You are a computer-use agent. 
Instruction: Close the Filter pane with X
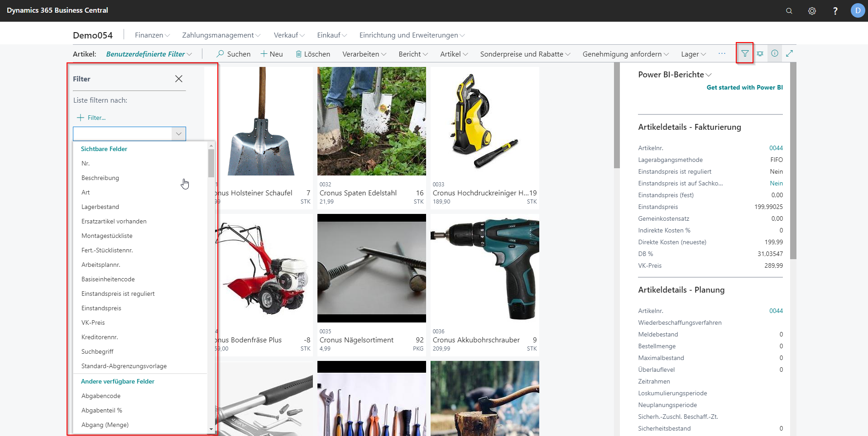click(179, 79)
